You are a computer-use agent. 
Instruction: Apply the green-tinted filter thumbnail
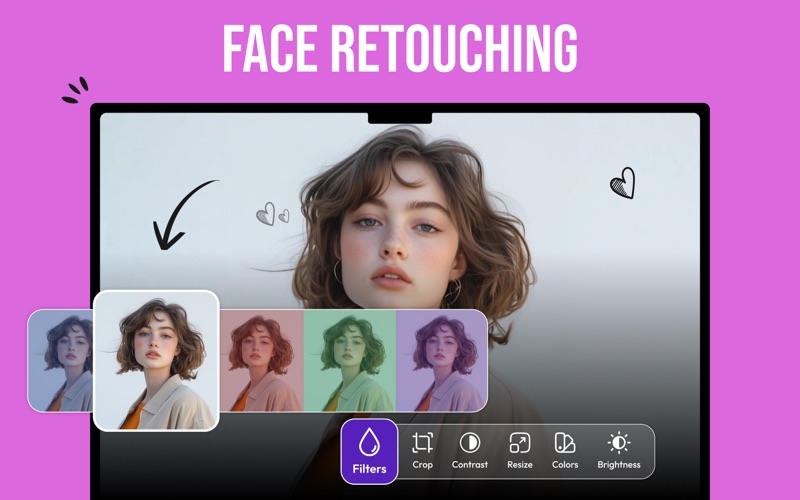click(350, 360)
